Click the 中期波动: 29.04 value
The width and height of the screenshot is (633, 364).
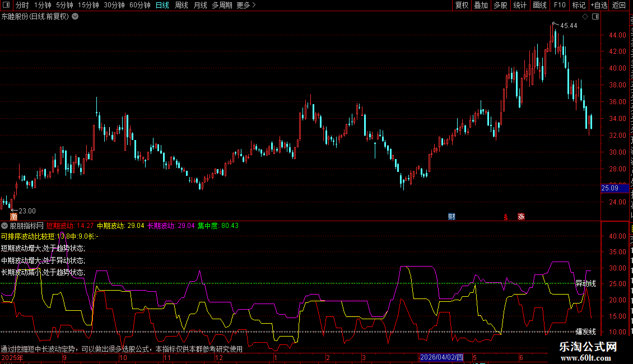click(x=120, y=226)
